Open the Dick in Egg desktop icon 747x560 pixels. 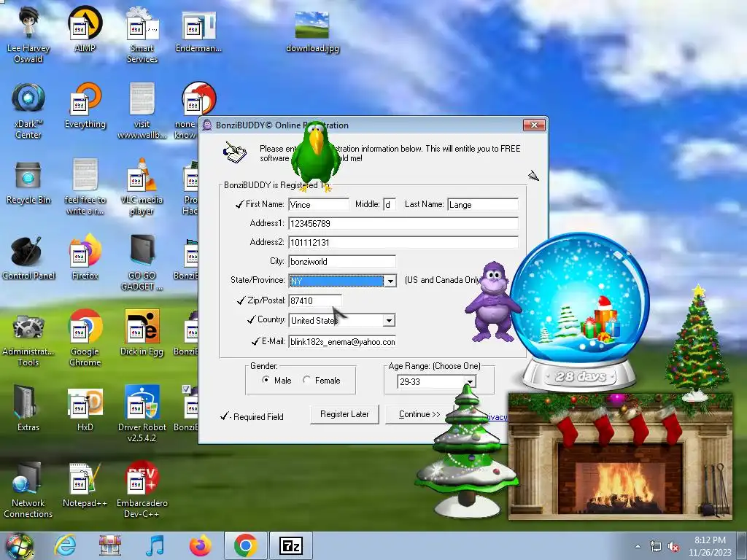tap(142, 333)
